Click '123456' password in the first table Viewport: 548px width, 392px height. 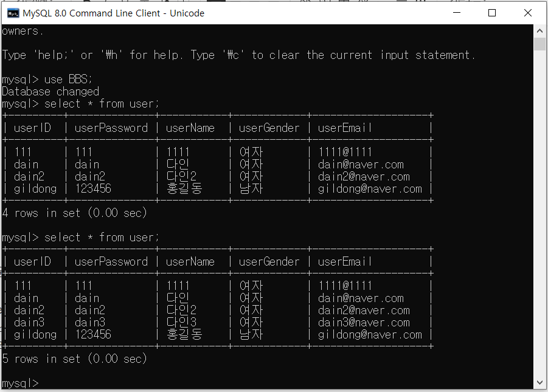point(93,188)
